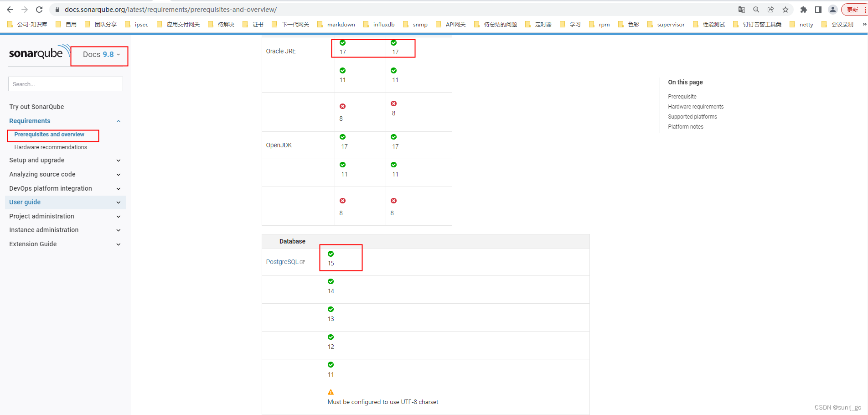The height and width of the screenshot is (415, 868).
Task: Click the SonarQube logo
Action: (x=39, y=53)
